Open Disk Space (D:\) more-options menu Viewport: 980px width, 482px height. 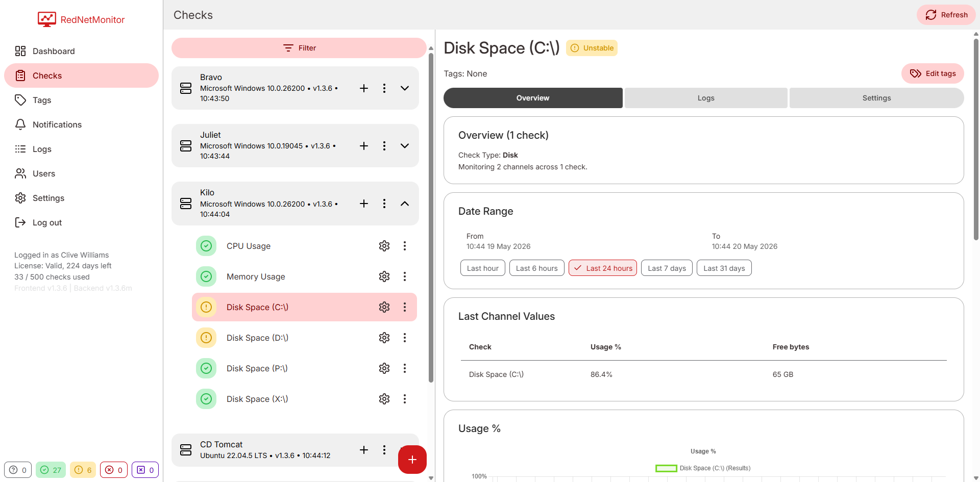coord(405,338)
